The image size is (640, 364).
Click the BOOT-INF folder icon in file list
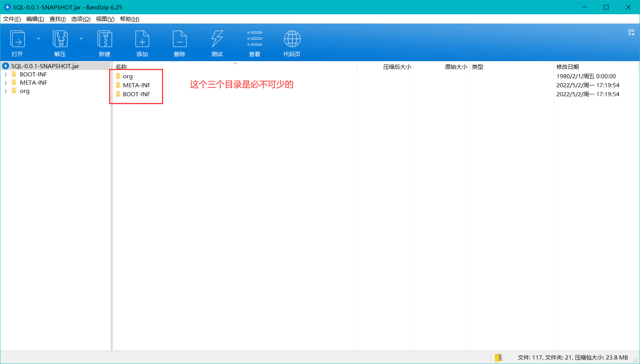(x=118, y=94)
